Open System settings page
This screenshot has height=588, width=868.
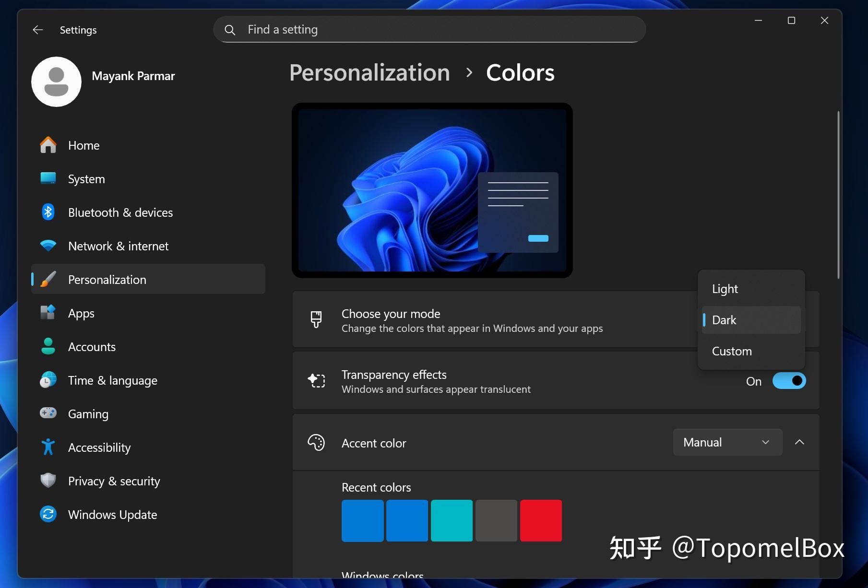tap(148, 178)
